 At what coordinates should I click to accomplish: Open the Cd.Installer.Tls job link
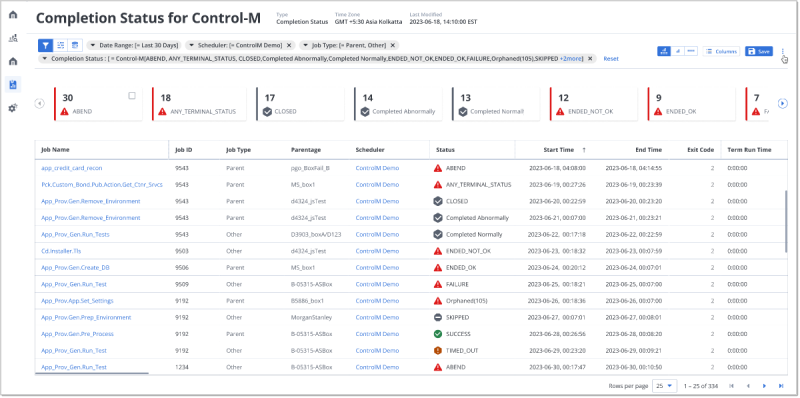click(61, 251)
